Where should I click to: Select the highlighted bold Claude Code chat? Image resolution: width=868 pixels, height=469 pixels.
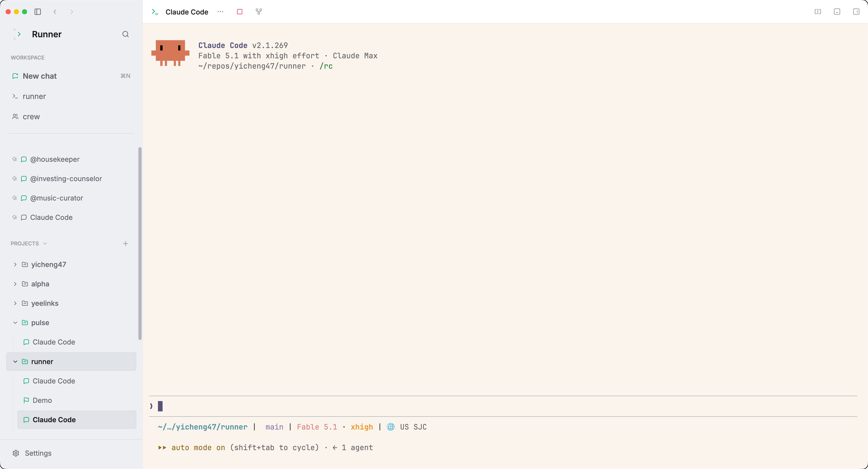pyautogui.click(x=77, y=420)
